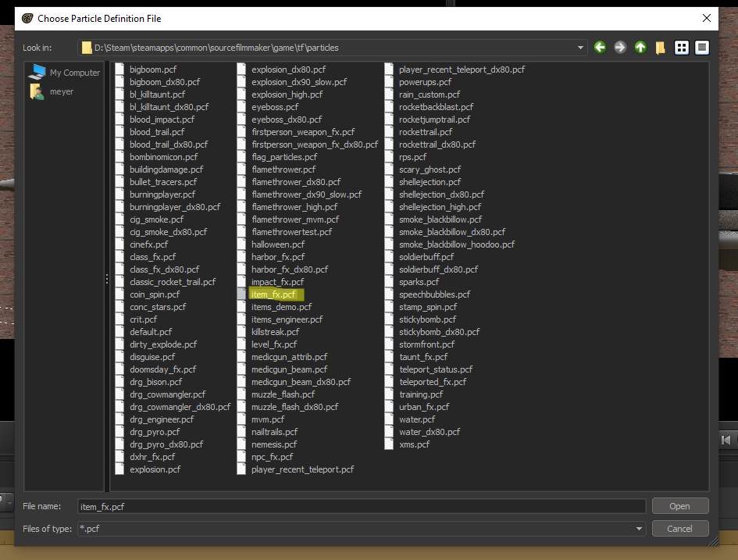Select water.pcf file

click(x=417, y=419)
